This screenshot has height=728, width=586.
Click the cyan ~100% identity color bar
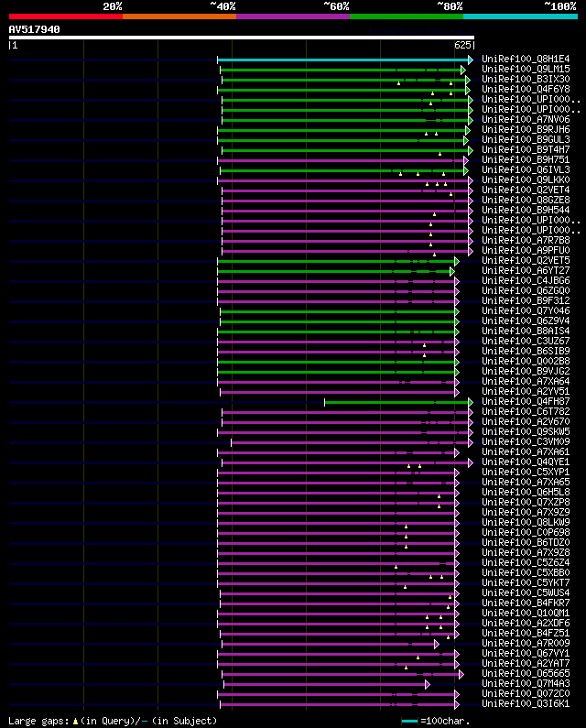(x=520, y=16)
